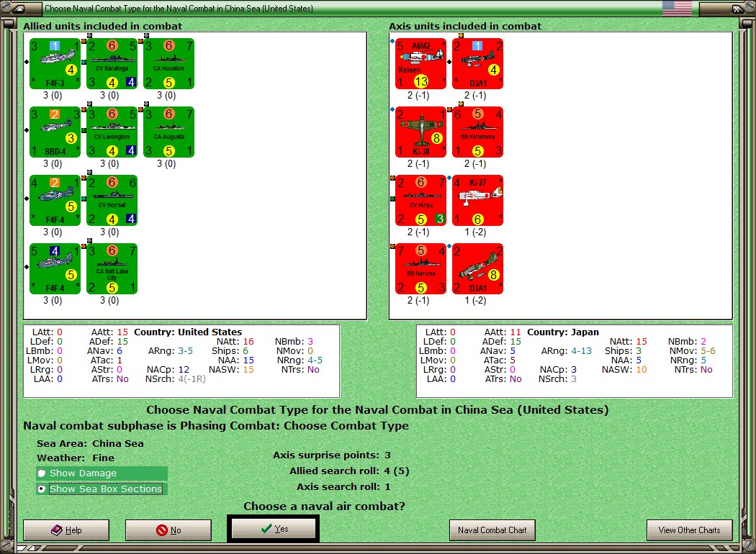This screenshot has width=756, height=554.
Task: Select the Ki-27 fighter counter
Action: (478, 201)
